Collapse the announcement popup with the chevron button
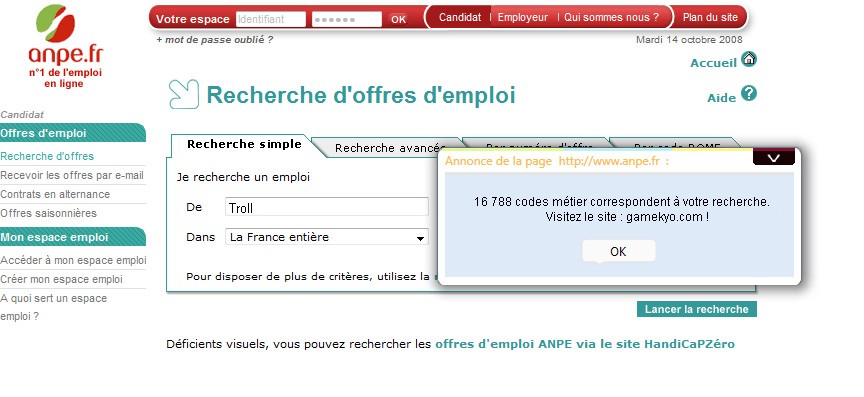The height and width of the screenshot is (397, 864). pos(774,158)
